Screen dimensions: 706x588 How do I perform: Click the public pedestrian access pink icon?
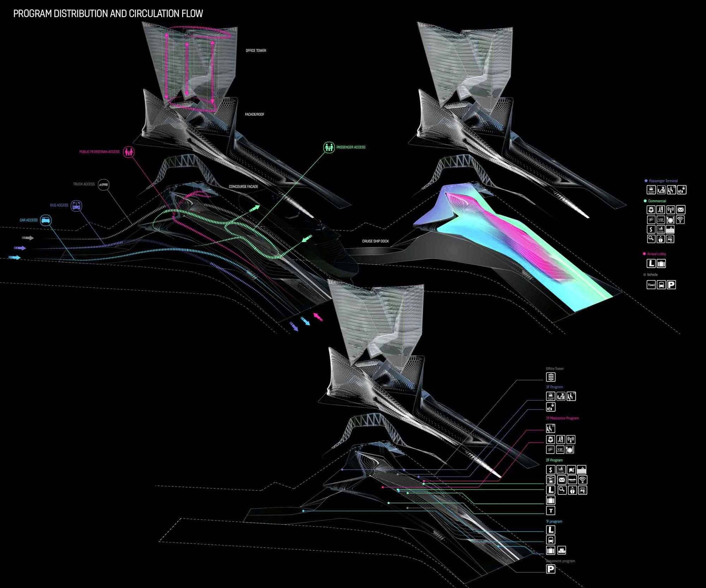tap(129, 152)
